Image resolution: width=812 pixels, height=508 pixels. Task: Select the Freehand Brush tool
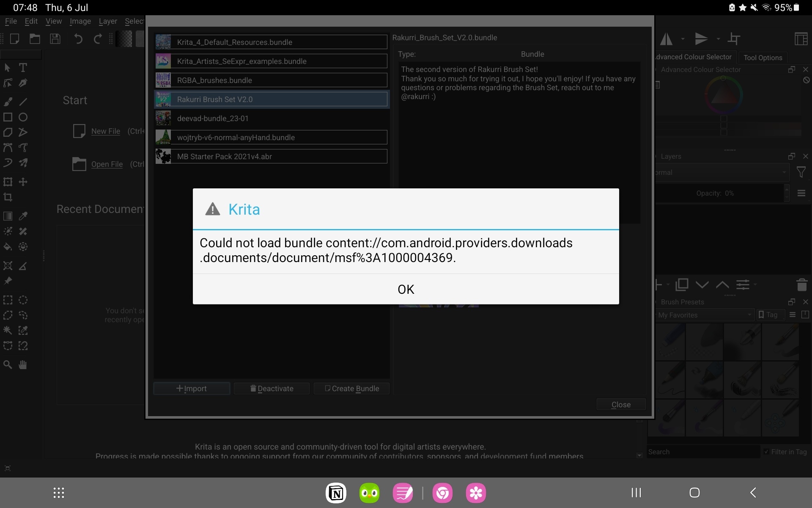click(8, 102)
